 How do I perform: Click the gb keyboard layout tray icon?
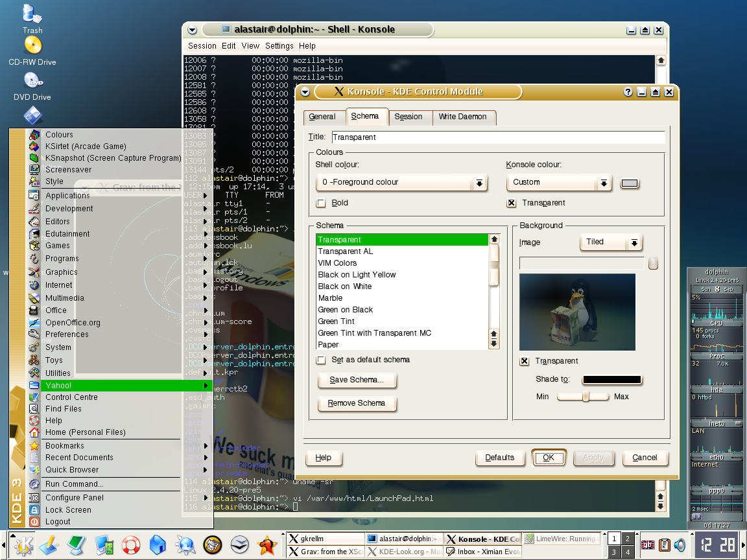coord(647,545)
